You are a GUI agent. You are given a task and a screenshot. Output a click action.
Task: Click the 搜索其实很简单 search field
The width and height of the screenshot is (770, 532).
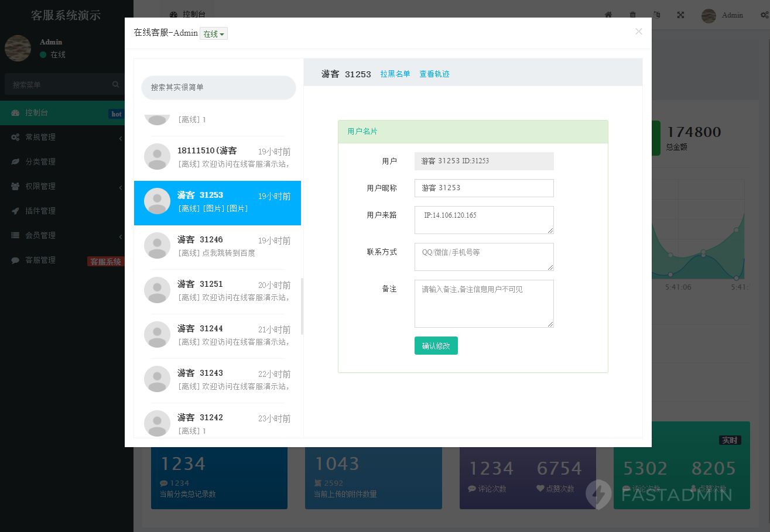[218, 87]
